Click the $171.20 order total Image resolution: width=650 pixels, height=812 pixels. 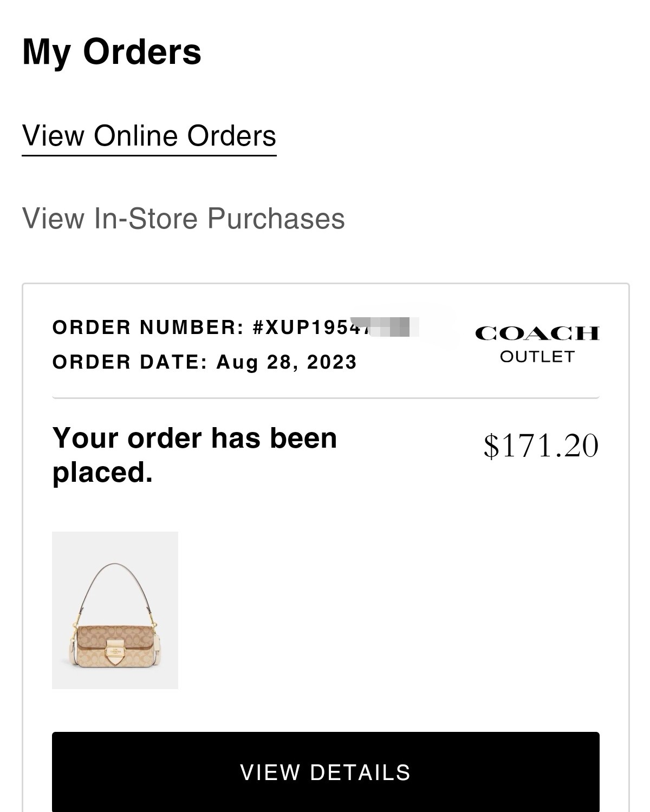click(541, 446)
